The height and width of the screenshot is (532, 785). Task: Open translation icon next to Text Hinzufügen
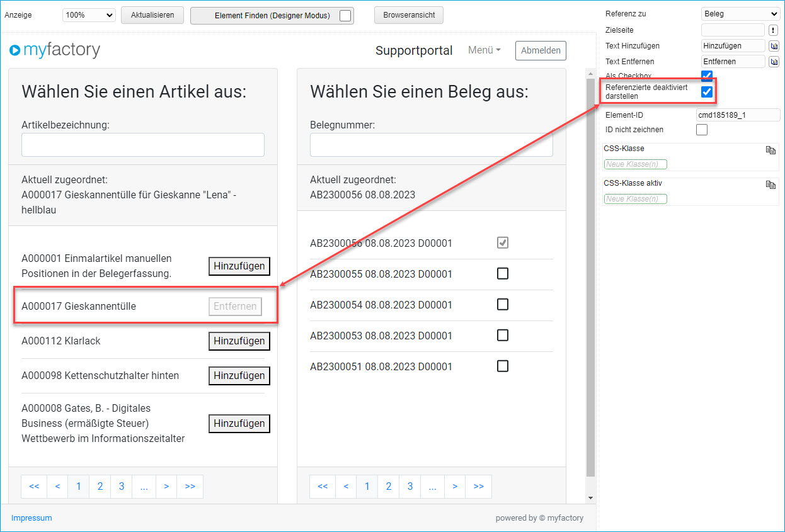pos(774,46)
